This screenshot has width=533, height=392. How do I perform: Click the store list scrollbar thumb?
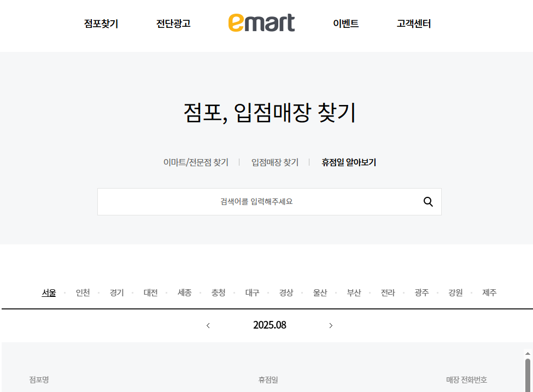point(528,375)
